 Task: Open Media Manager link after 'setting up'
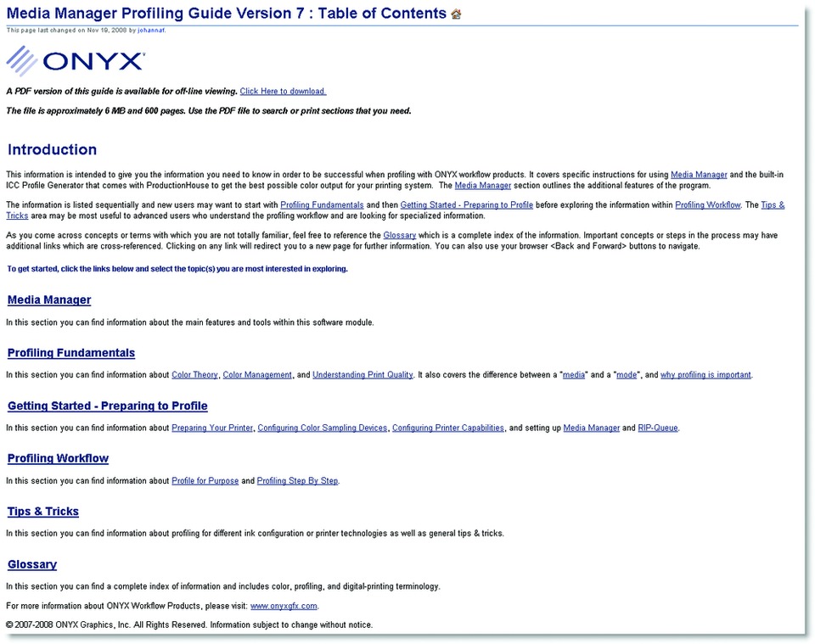[592, 428]
